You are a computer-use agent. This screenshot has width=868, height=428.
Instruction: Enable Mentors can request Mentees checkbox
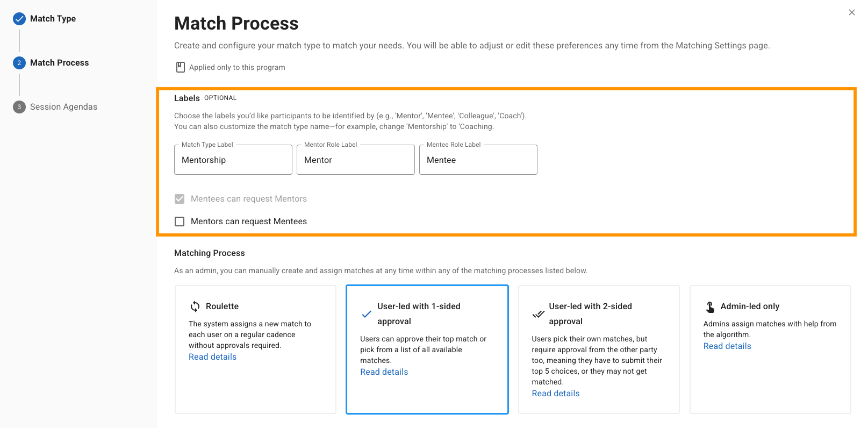180,222
